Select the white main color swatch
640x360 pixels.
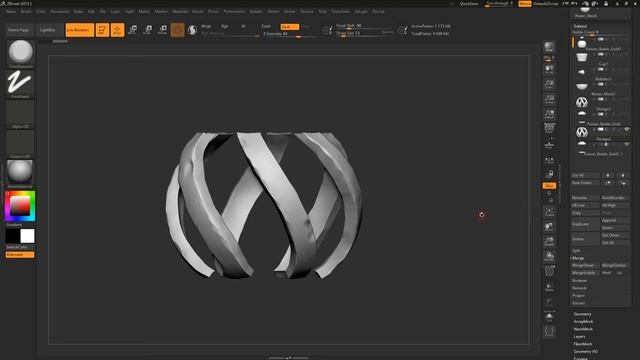27,236
